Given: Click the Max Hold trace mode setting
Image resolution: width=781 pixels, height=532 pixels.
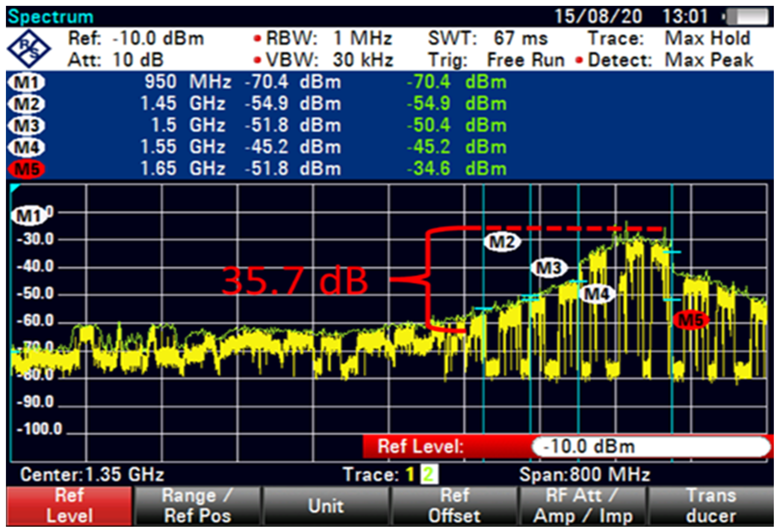Looking at the screenshot, I should point(707,38).
